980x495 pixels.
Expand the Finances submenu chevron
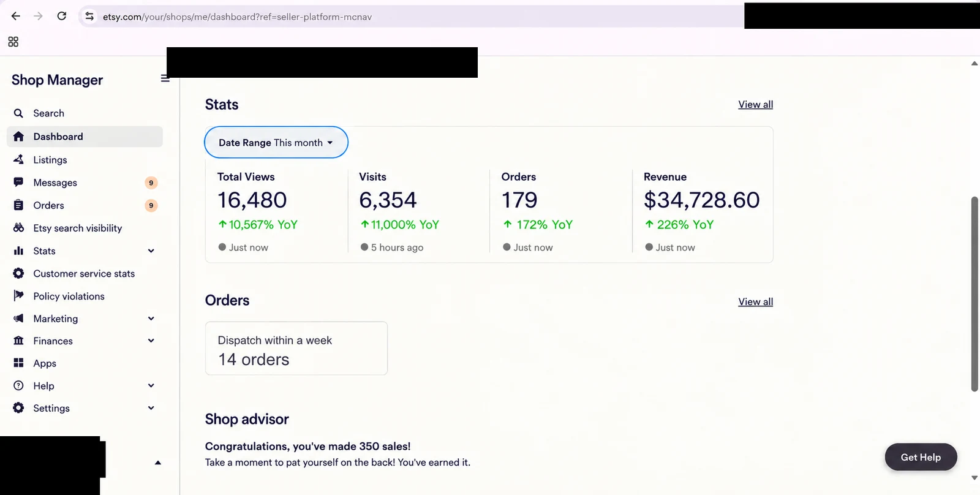(151, 341)
